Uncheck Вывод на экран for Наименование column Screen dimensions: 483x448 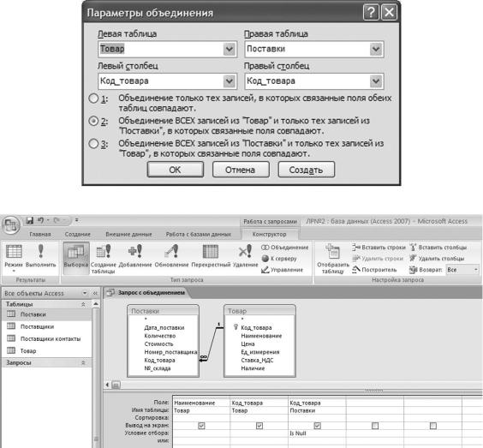click(x=201, y=426)
